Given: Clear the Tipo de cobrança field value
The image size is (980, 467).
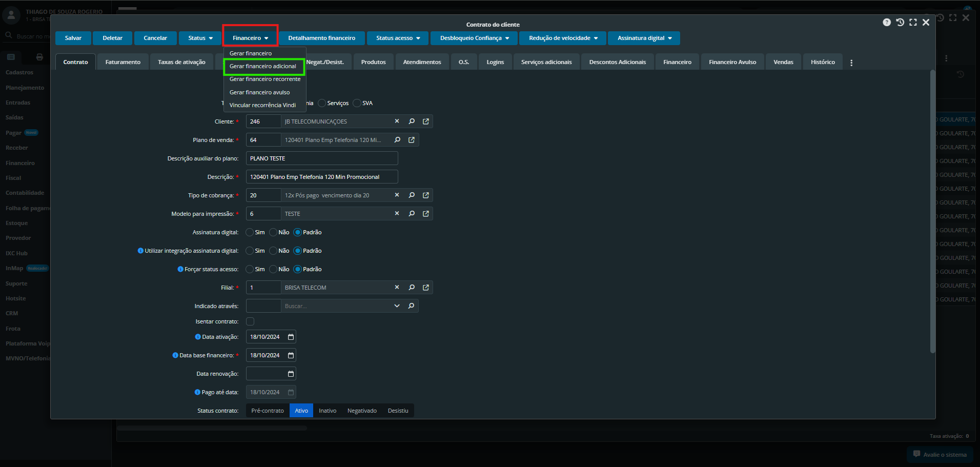Looking at the screenshot, I should click(397, 195).
